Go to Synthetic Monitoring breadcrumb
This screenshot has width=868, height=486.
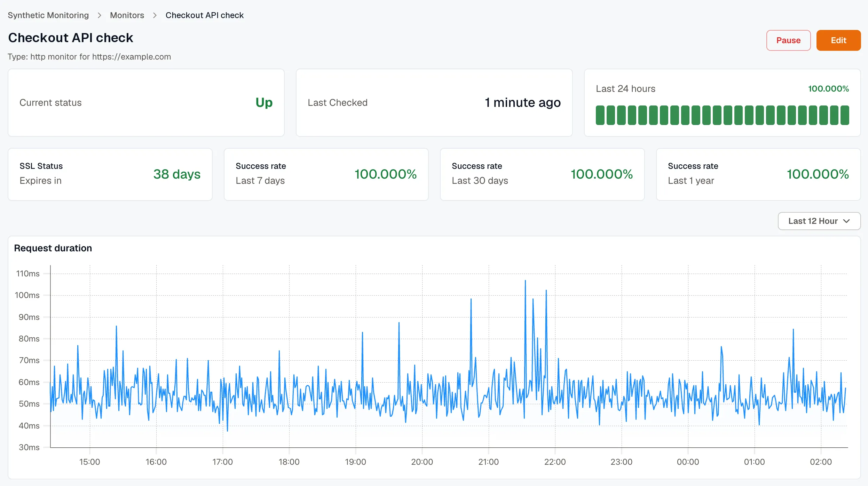pos(48,15)
